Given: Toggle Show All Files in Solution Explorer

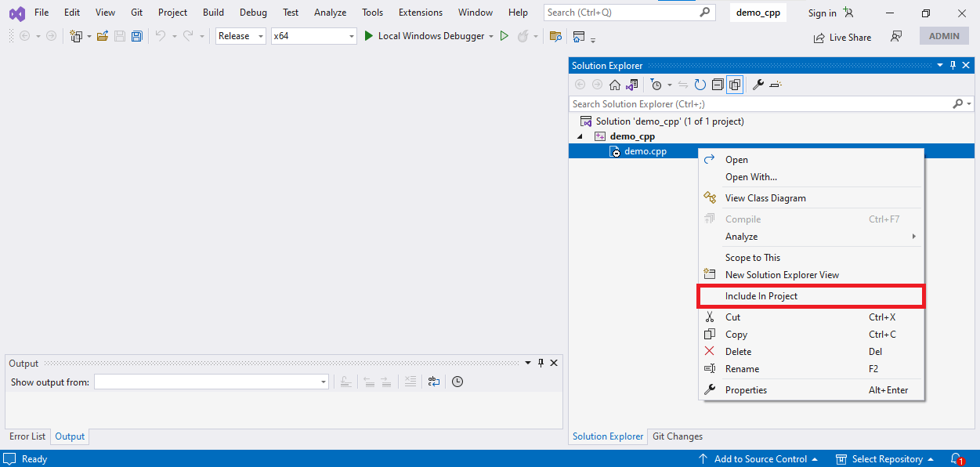Looking at the screenshot, I should pyautogui.click(x=735, y=85).
